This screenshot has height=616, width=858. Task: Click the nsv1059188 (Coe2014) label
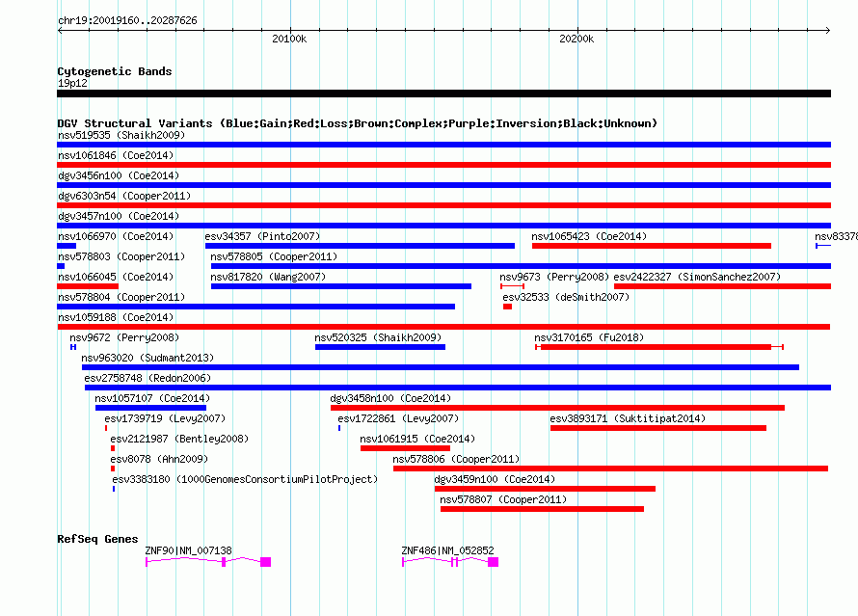116,317
